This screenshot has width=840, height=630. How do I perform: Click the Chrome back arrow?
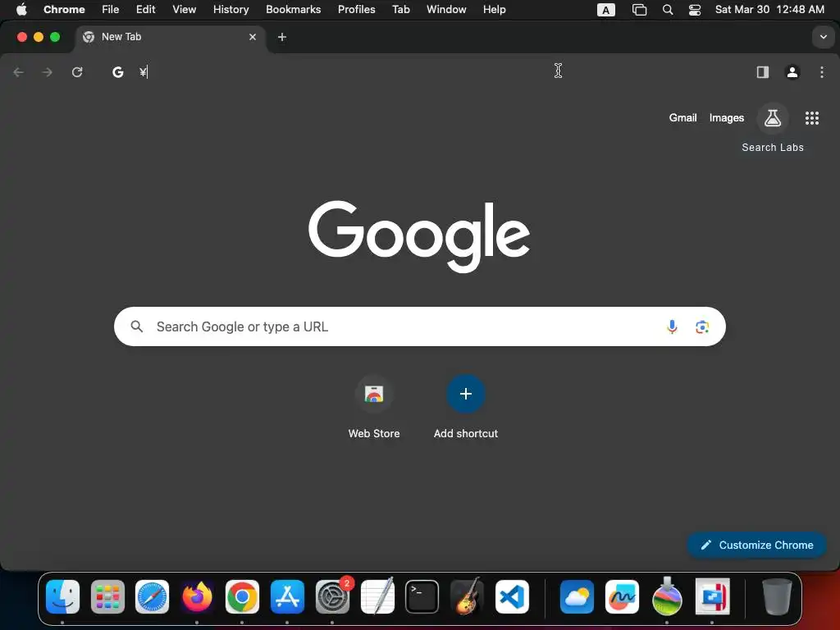coord(18,72)
